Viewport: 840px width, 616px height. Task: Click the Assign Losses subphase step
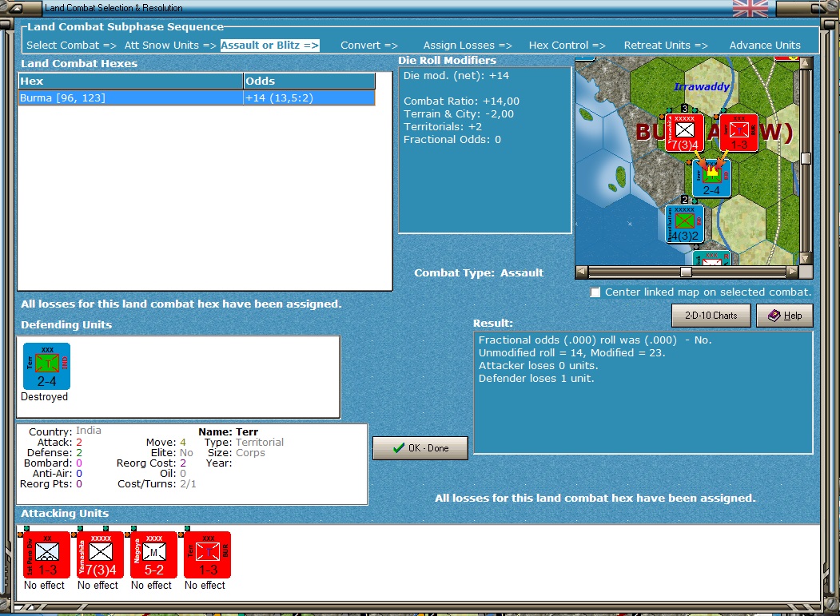[x=468, y=46]
